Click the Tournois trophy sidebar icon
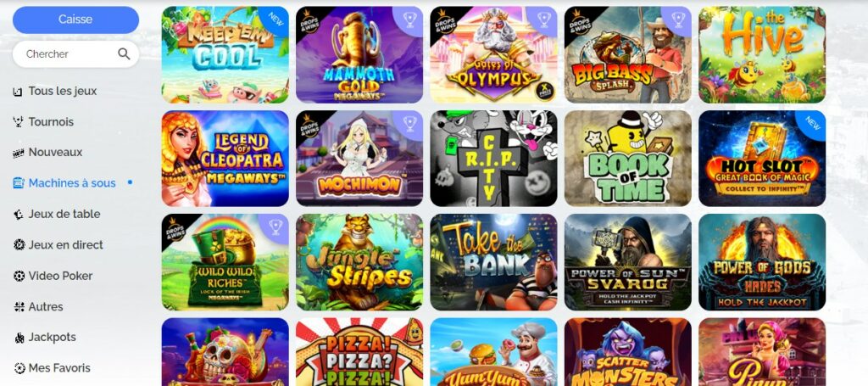The height and width of the screenshot is (386, 868). [19, 122]
